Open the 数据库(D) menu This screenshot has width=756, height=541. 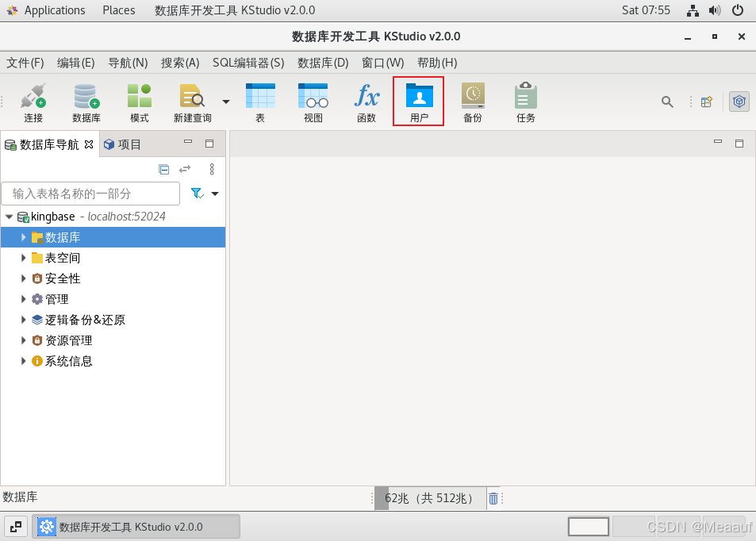click(323, 63)
